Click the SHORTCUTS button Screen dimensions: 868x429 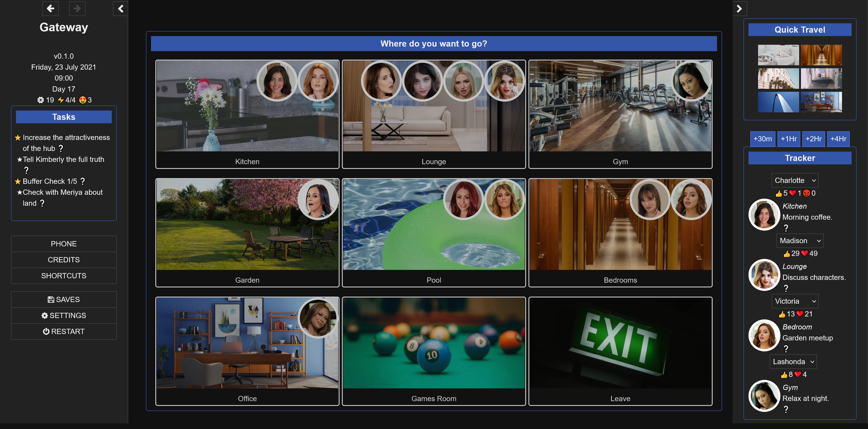64,276
